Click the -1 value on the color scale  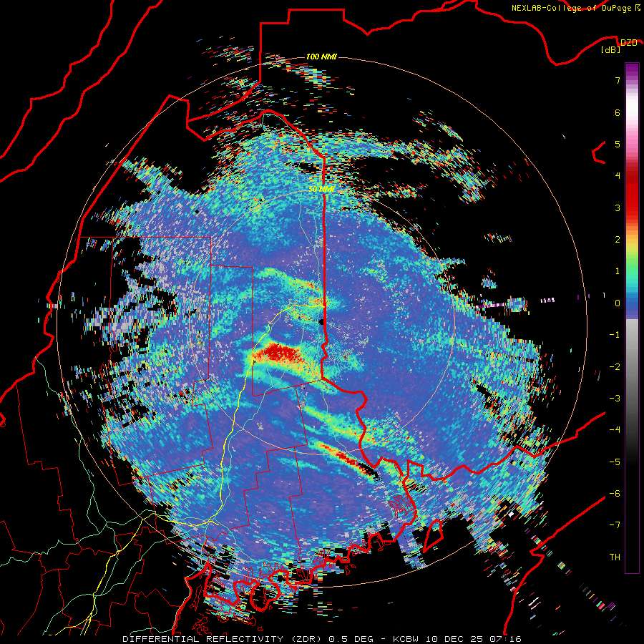click(615, 335)
